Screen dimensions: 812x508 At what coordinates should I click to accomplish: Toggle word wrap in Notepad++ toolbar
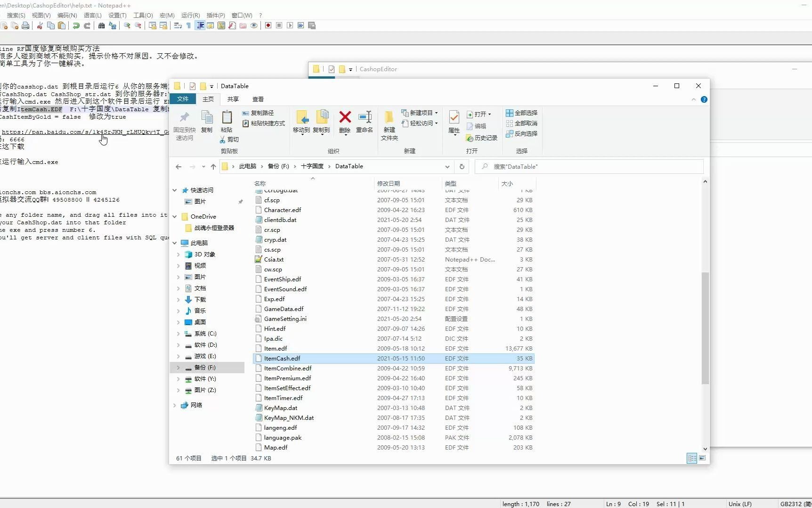click(178, 25)
